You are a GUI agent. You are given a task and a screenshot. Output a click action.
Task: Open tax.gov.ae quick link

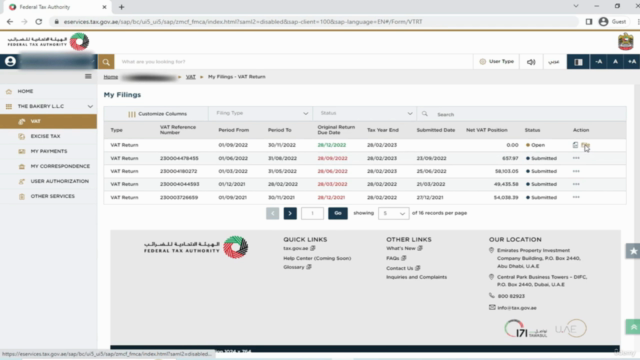point(299,248)
